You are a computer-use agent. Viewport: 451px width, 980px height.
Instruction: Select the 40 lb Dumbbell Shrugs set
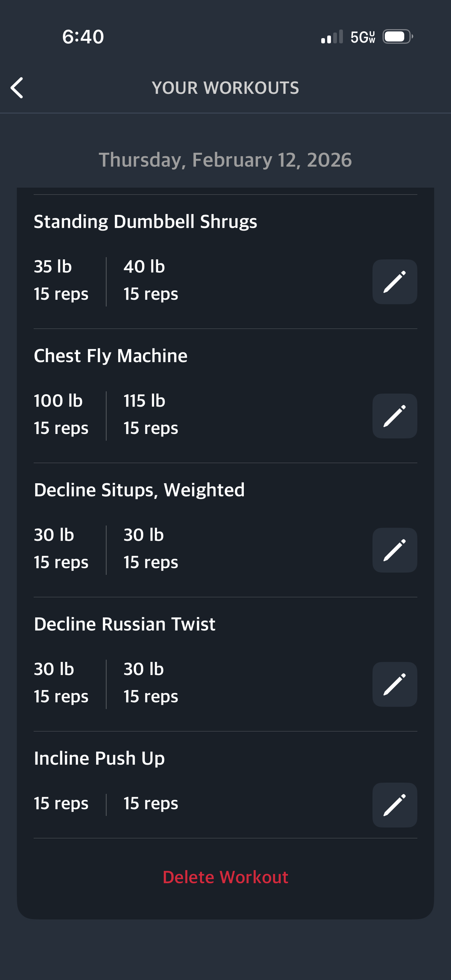click(x=150, y=280)
